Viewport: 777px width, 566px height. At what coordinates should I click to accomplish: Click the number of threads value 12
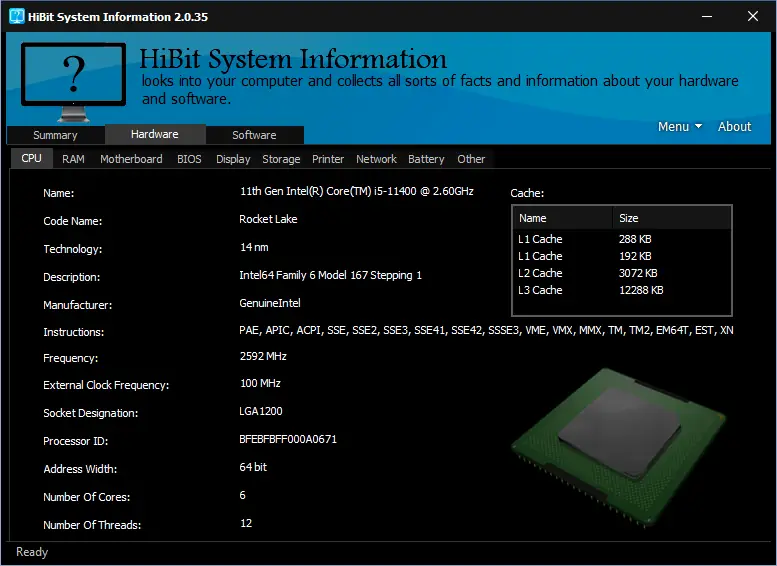[246, 523]
